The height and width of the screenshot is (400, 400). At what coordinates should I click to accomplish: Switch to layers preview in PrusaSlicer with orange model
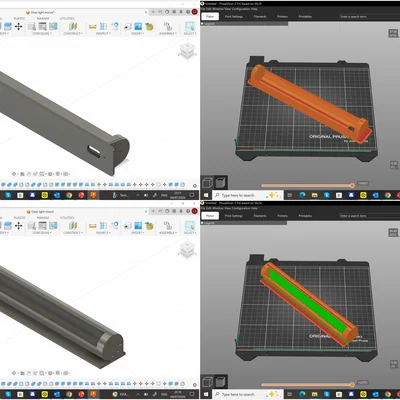tap(220, 183)
